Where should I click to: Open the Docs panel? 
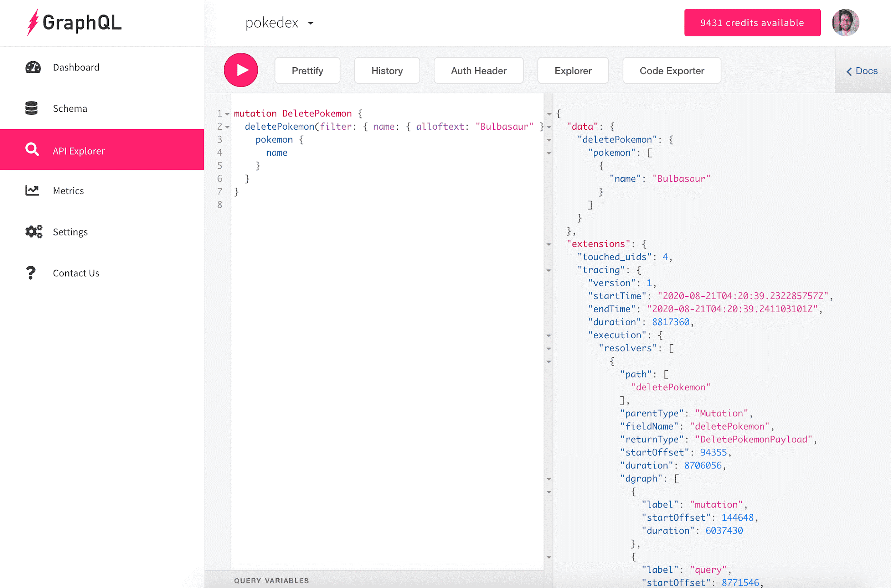tap(862, 71)
